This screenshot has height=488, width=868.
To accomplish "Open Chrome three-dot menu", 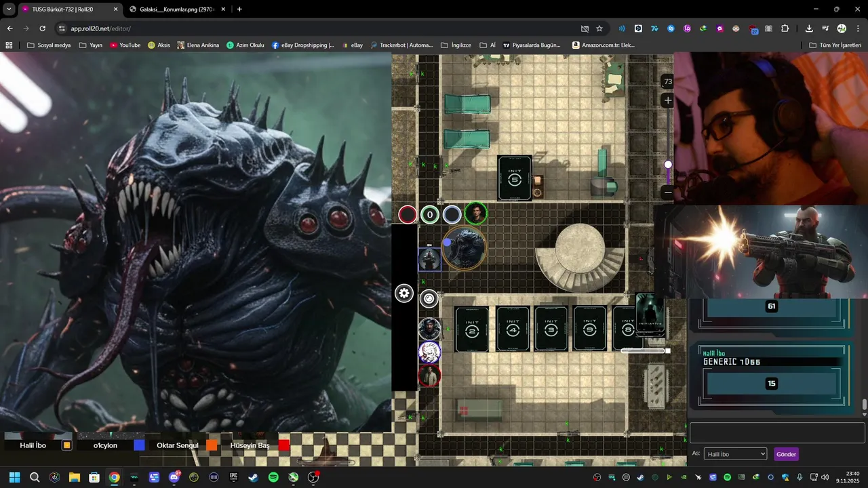I will coord(858,28).
